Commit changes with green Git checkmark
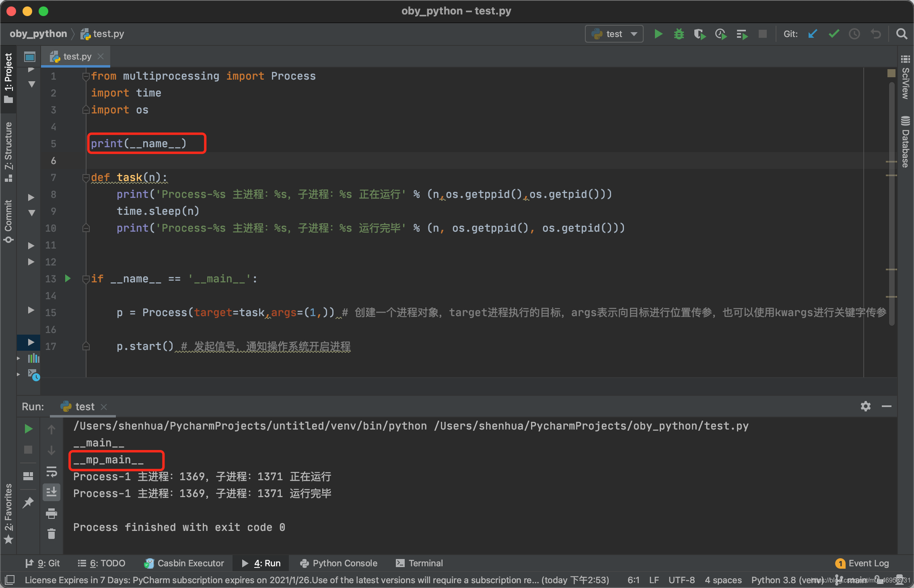This screenshot has width=914, height=588. click(x=834, y=34)
